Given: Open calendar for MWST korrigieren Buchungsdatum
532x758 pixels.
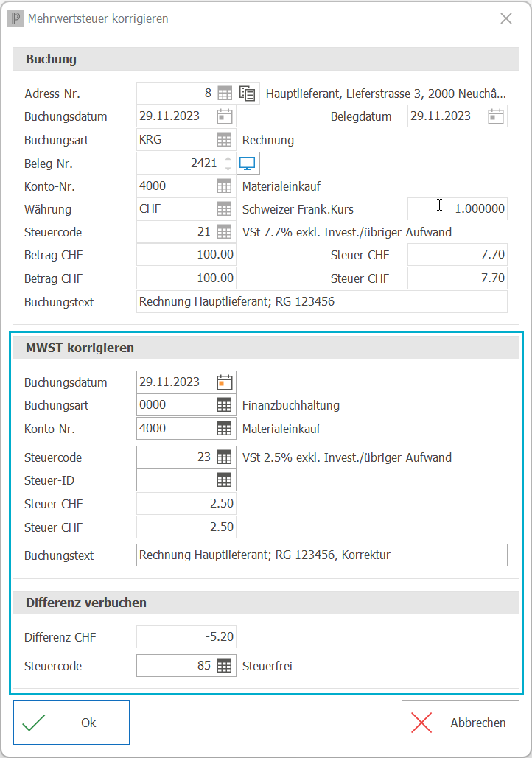Looking at the screenshot, I should (225, 382).
